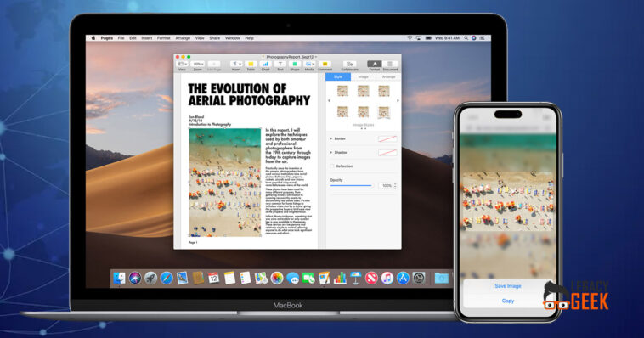Open Photos from the Dock
The width and height of the screenshot is (644, 338).
(277, 278)
